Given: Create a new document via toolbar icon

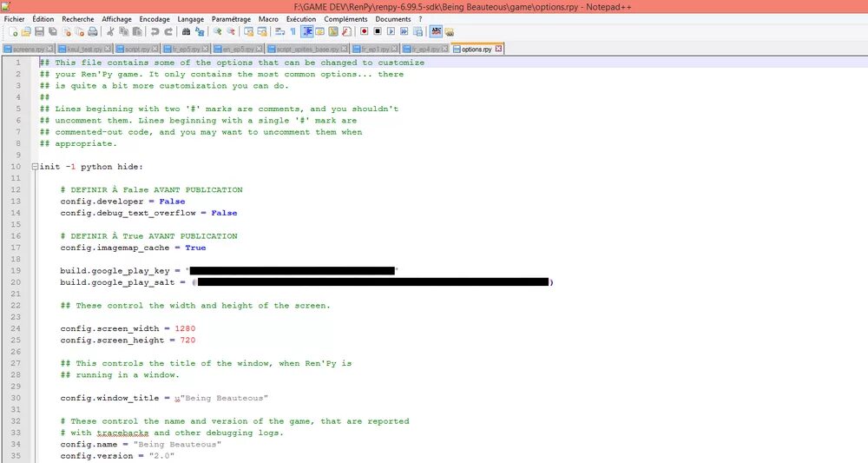Looking at the screenshot, I should [x=13, y=31].
